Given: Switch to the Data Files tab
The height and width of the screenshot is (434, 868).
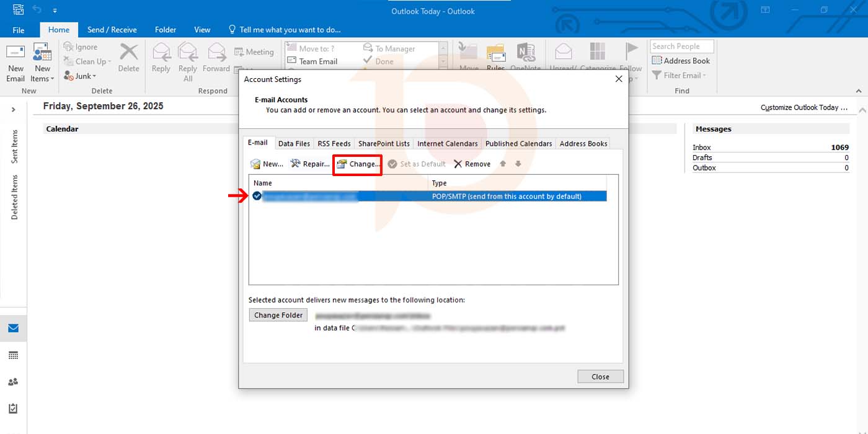Looking at the screenshot, I should [294, 143].
